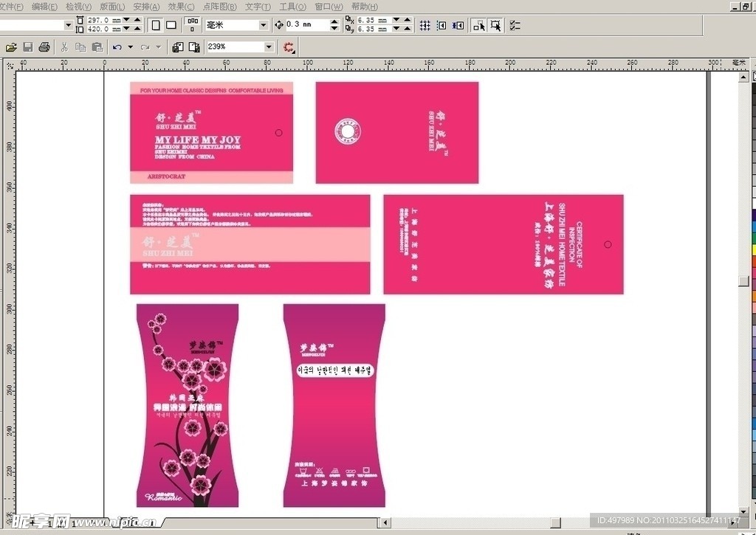Increase nudge offset value
The image size is (756, 535).
[334, 21]
